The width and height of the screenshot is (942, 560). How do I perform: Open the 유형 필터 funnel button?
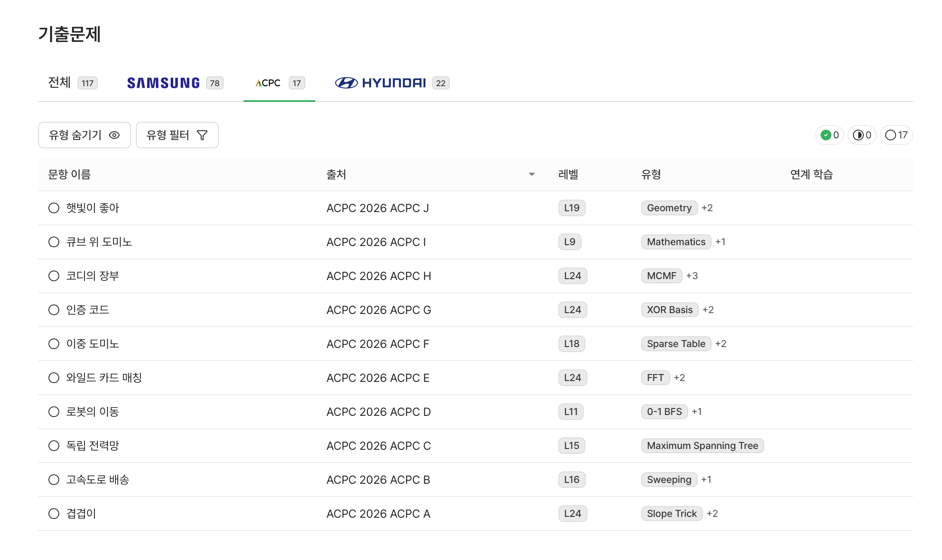[x=177, y=135]
